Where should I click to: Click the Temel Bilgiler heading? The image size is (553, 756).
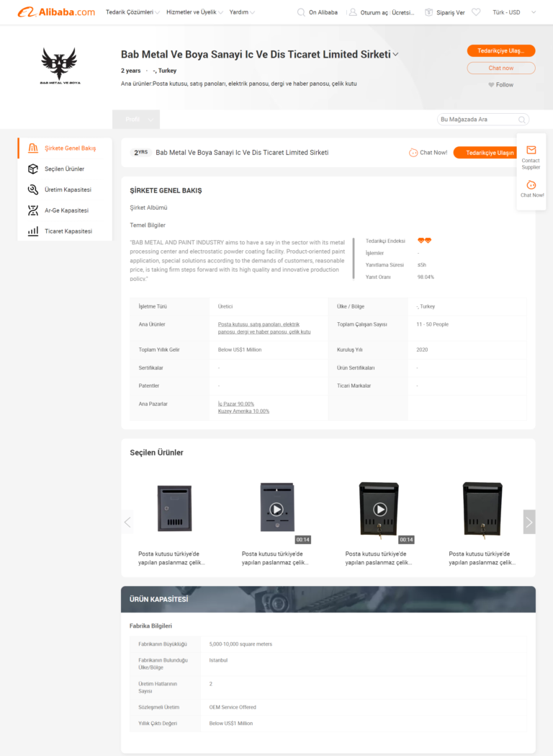[x=148, y=225]
